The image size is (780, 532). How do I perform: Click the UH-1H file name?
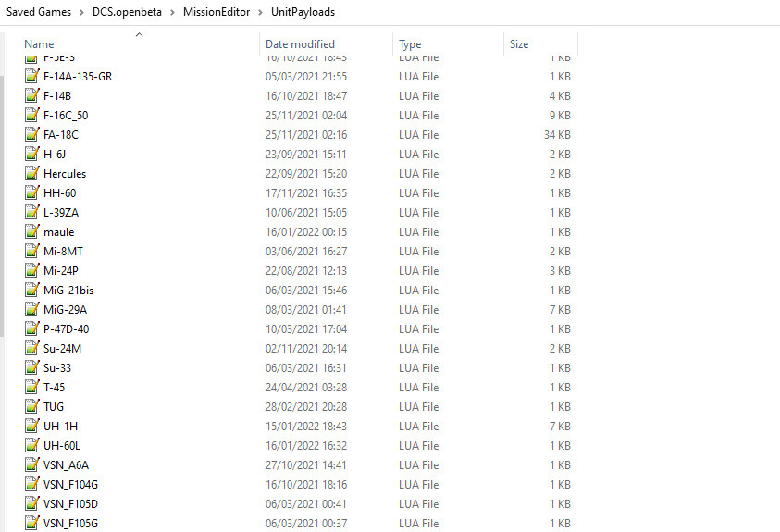[60, 427]
